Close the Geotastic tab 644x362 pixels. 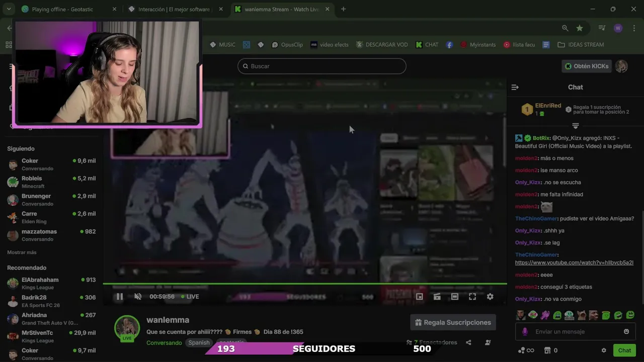click(x=114, y=9)
